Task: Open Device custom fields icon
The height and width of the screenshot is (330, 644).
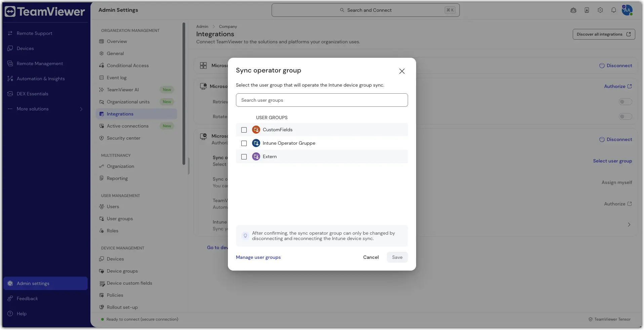Action: [102, 283]
